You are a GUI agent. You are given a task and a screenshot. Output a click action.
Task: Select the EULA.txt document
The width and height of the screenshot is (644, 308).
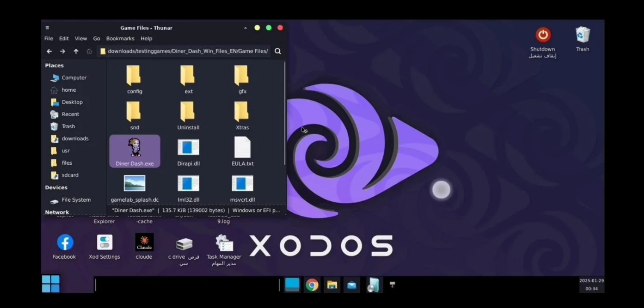(242, 152)
